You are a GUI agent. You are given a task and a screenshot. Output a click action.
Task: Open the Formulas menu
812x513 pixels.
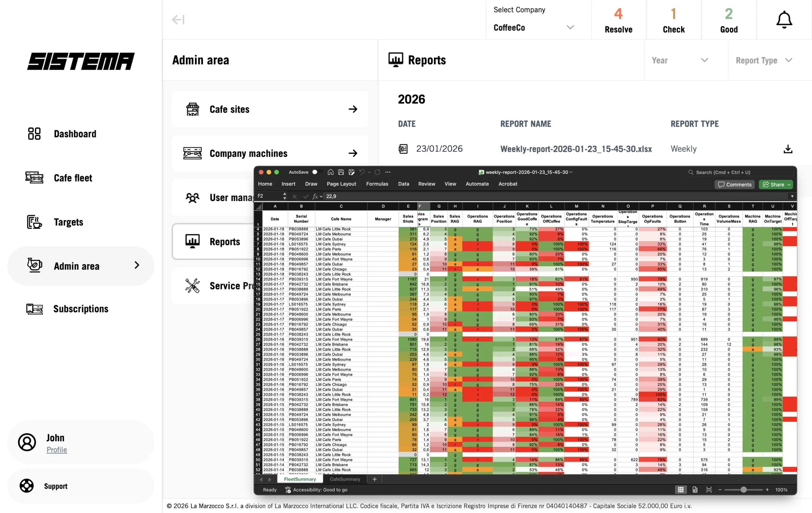[377, 184]
